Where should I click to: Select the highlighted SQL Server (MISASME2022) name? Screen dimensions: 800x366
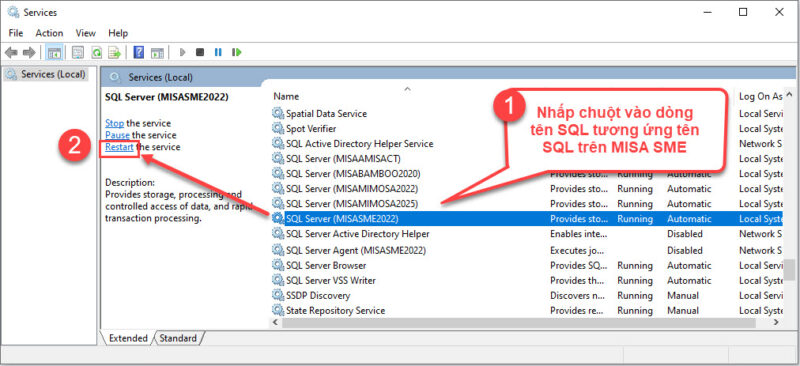click(x=342, y=218)
